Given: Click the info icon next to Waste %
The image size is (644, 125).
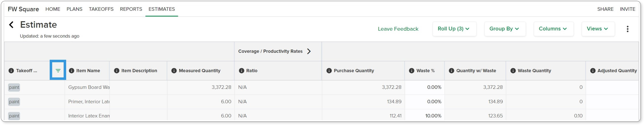Looking at the screenshot, I should tap(412, 71).
